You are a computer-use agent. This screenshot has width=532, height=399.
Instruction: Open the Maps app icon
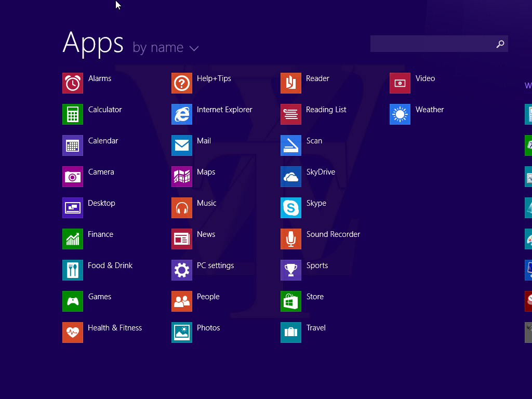click(182, 177)
